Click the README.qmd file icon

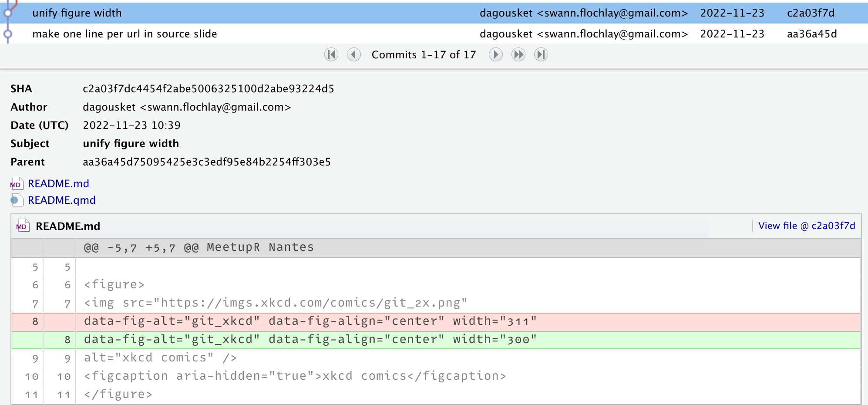[17, 200]
